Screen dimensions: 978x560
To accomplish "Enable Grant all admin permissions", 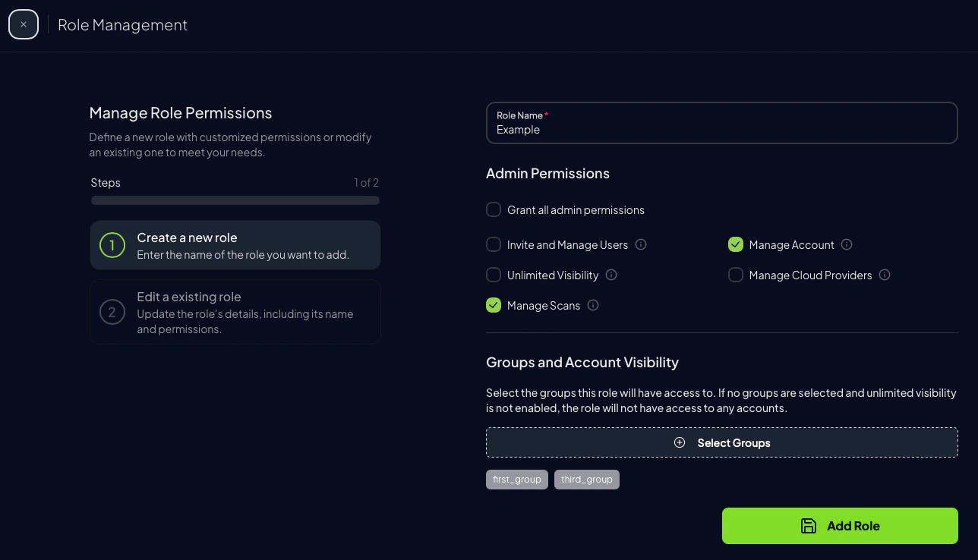I will tap(493, 209).
